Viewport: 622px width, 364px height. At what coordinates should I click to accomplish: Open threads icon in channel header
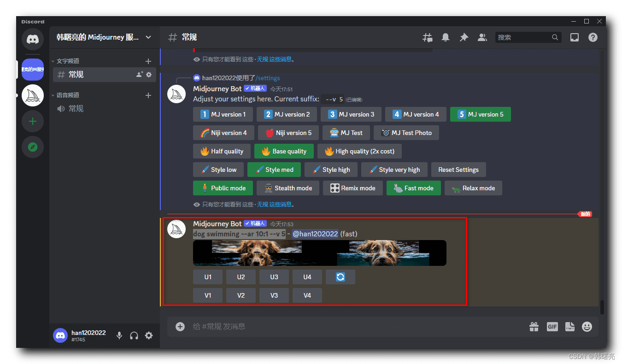click(x=428, y=37)
